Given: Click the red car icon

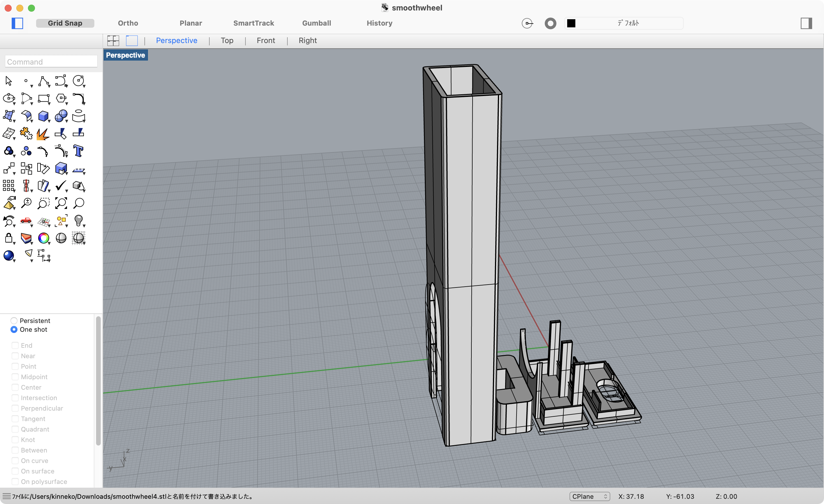Looking at the screenshot, I should click(x=26, y=220).
